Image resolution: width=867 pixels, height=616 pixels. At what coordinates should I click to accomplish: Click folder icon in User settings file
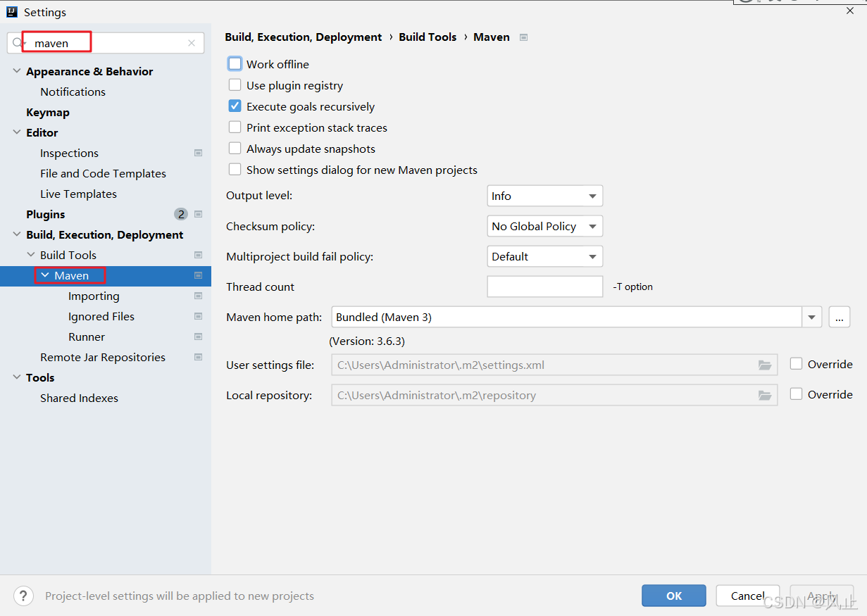765,365
